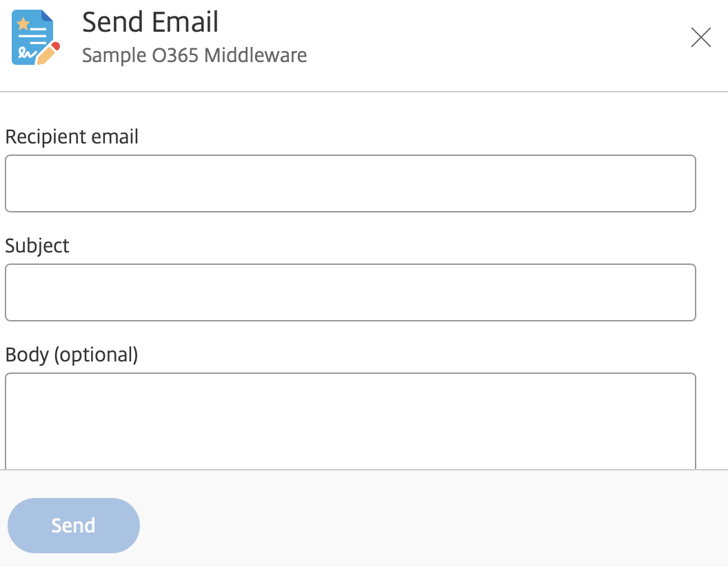This screenshot has height=567, width=728.
Task: Click the Body (optional) label
Action: (x=72, y=355)
